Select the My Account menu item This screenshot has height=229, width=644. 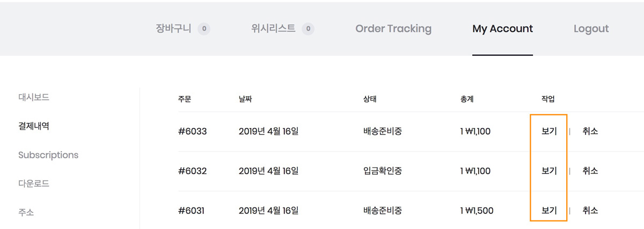(x=502, y=28)
